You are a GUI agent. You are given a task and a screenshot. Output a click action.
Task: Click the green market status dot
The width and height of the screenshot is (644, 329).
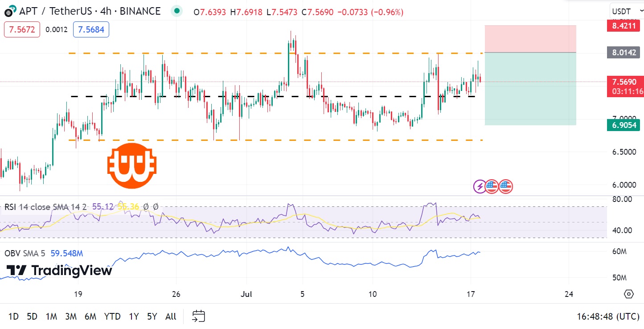177,11
